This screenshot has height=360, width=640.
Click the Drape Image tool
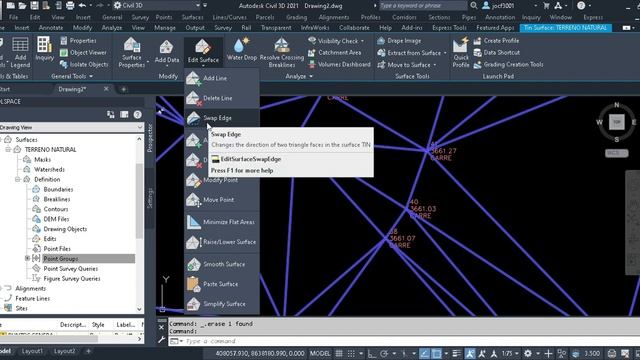click(399, 41)
